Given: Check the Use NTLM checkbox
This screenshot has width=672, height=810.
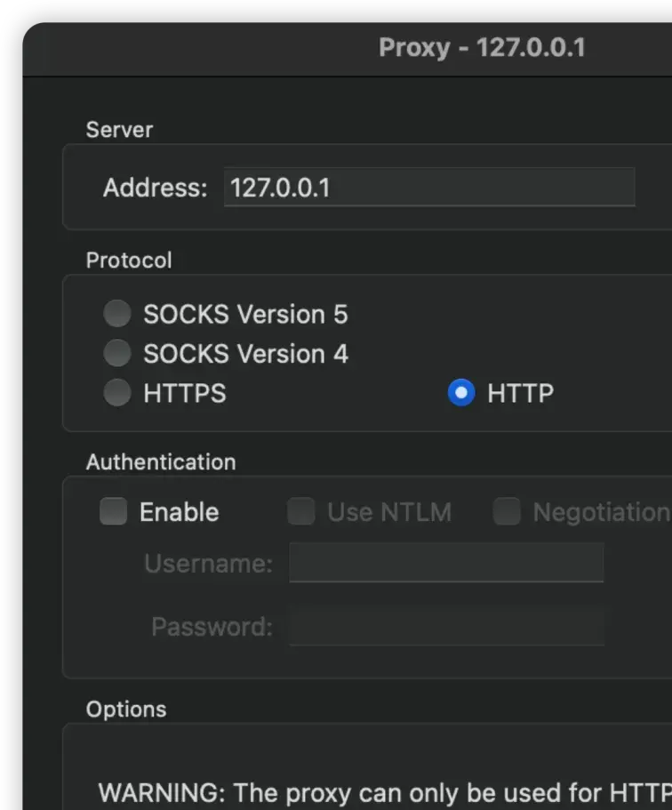Looking at the screenshot, I should pos(300,512).
